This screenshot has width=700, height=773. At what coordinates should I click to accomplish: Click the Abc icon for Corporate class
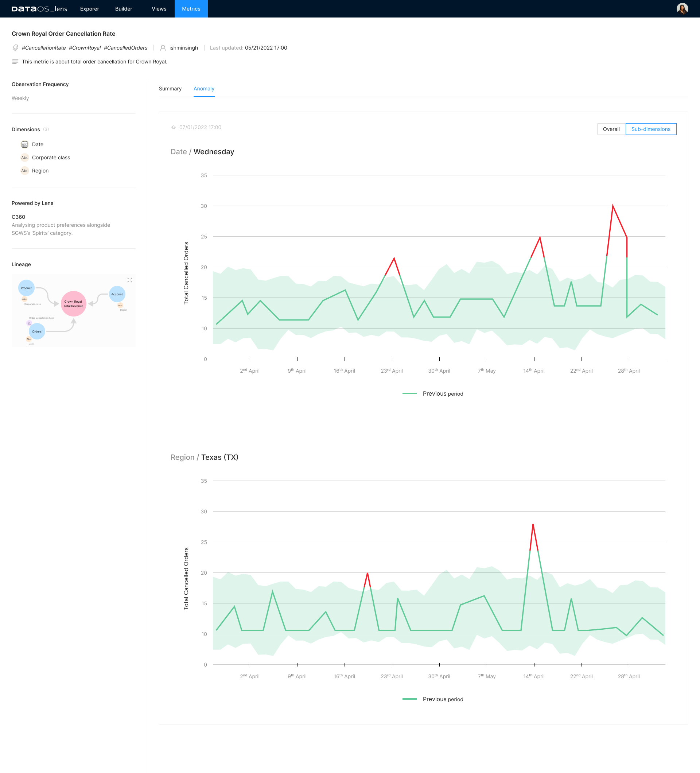pyautogui.click(x=25, y=158)
